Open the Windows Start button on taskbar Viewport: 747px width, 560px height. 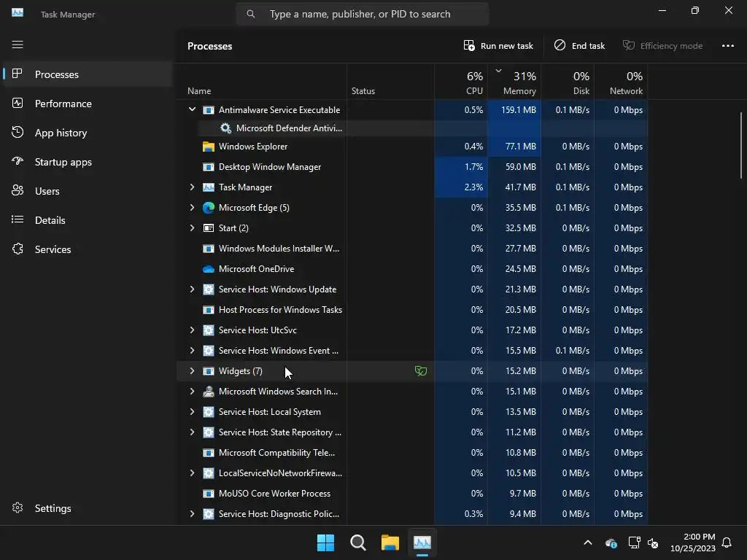[326, 542]
